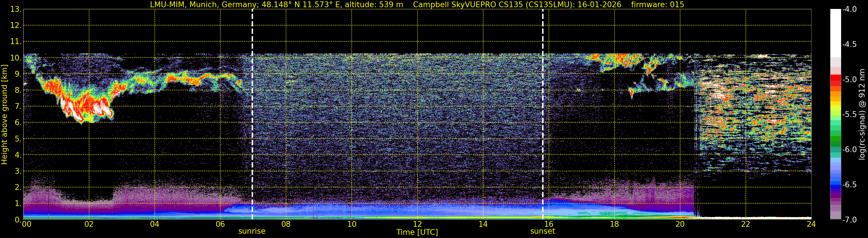868x238 pixels.
Task: Click the "-5.5" colorbar tick label
Action: pos(850,115)
